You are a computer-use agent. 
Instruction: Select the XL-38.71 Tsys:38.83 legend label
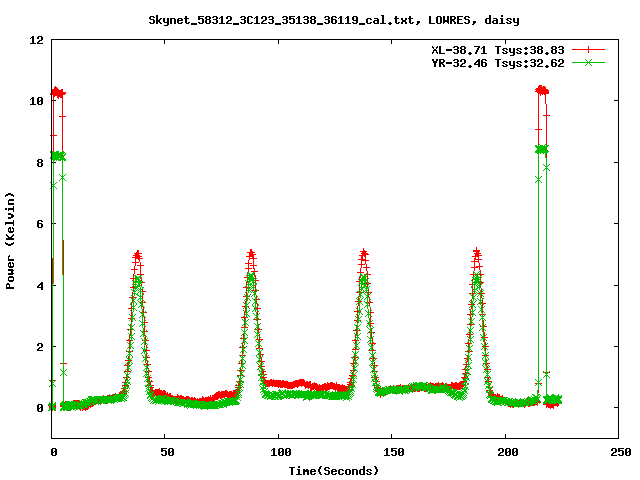coord(498,50)
